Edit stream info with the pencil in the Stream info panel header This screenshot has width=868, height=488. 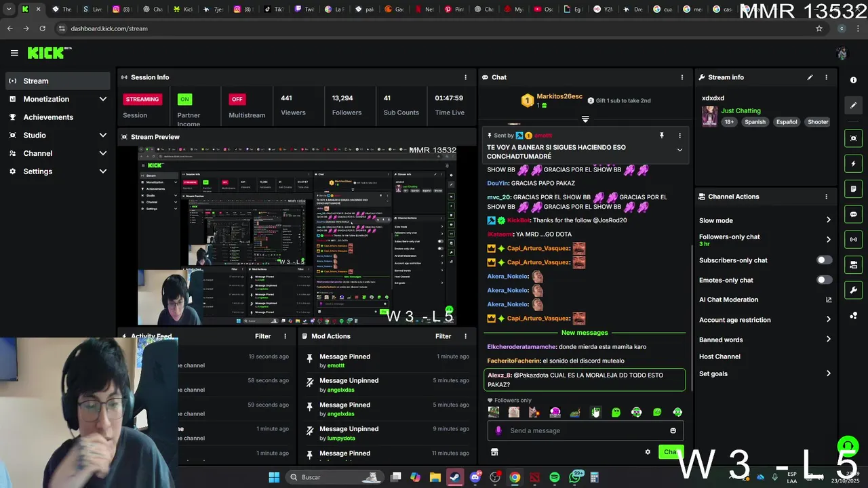click(x=810, y=77)
